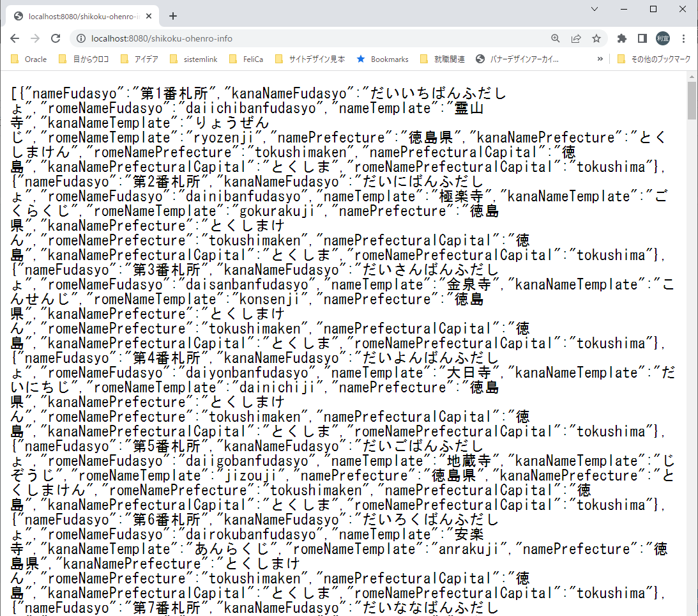Open the three-dot Chrome menu
698x616 pixels.
[x=684, y=38]
